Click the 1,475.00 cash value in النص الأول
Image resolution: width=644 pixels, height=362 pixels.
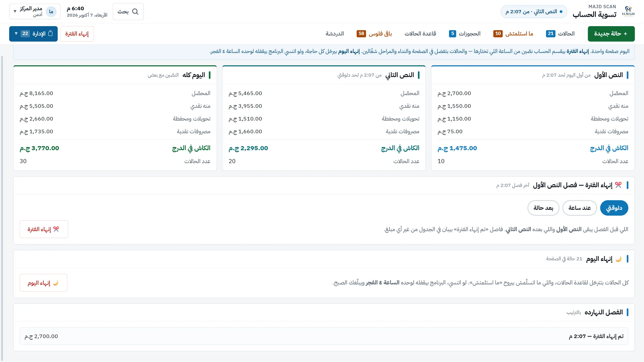pos(457,148)
